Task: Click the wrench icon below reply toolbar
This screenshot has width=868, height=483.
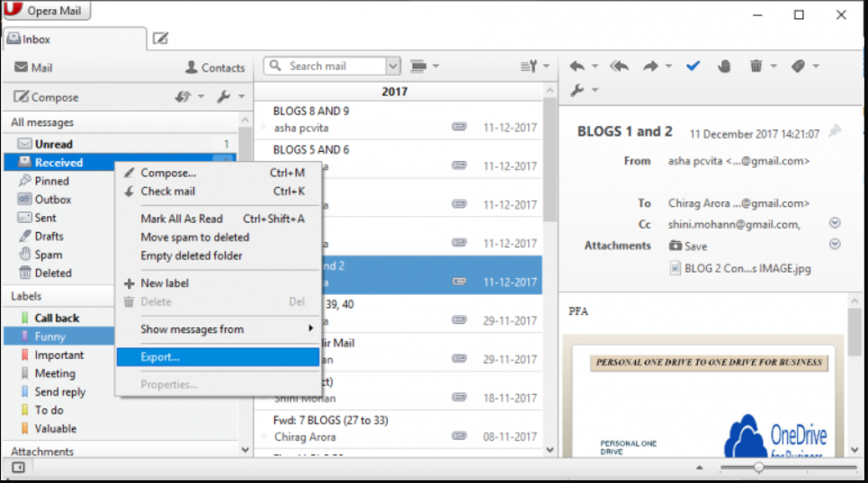Action: (577, 90)
